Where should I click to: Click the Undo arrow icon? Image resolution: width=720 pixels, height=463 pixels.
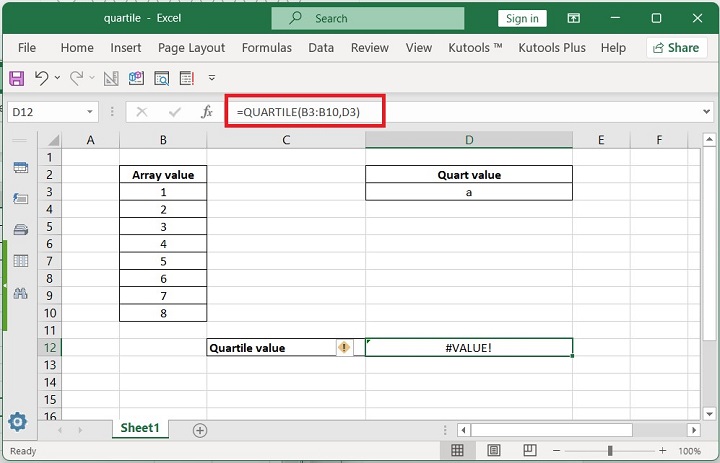(41, 78)
